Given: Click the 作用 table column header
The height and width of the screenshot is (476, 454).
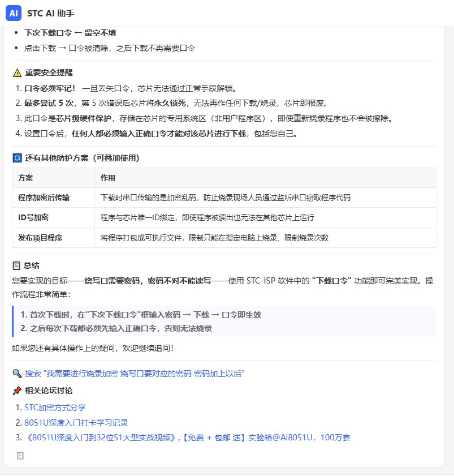Looking at the screenshot, I should coord(265,178).
